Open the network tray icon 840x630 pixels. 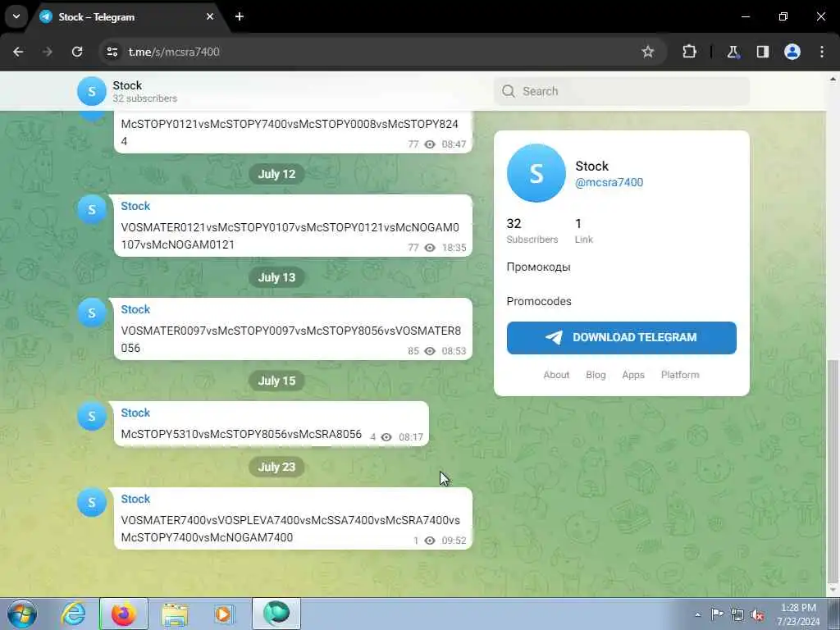[x=737, y=614]
